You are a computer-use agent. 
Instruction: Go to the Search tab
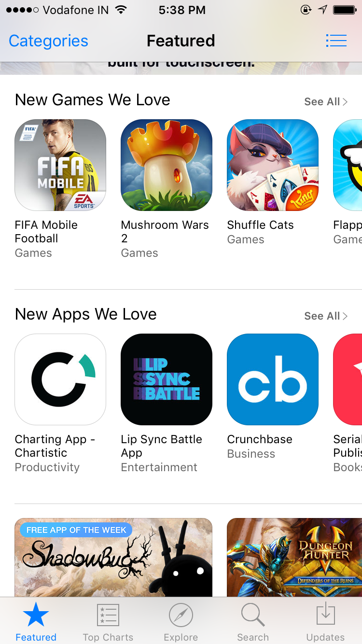click(x=253, y=622)
